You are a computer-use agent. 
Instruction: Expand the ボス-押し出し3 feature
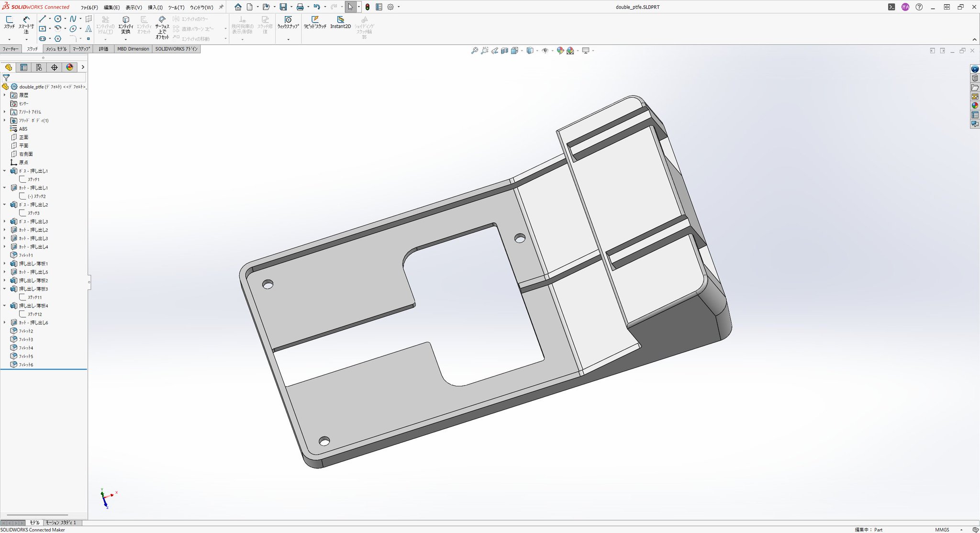pyautogui.click(x=5, y=222)
